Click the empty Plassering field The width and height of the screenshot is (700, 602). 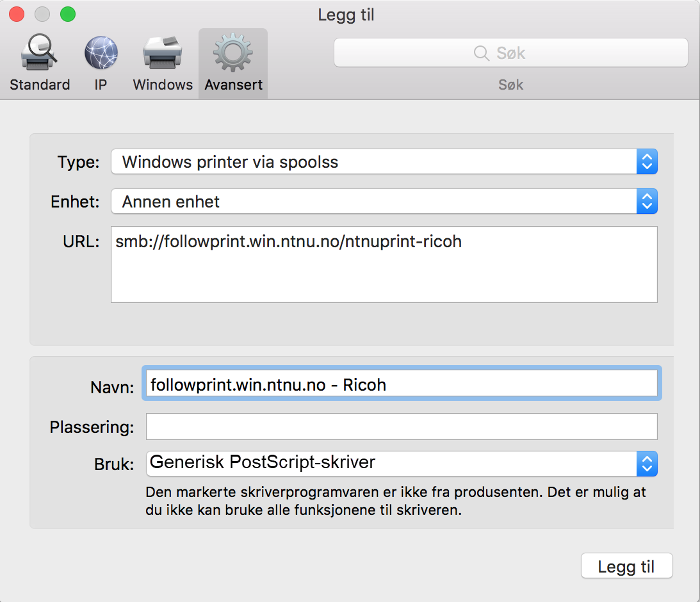pos(402,426)
